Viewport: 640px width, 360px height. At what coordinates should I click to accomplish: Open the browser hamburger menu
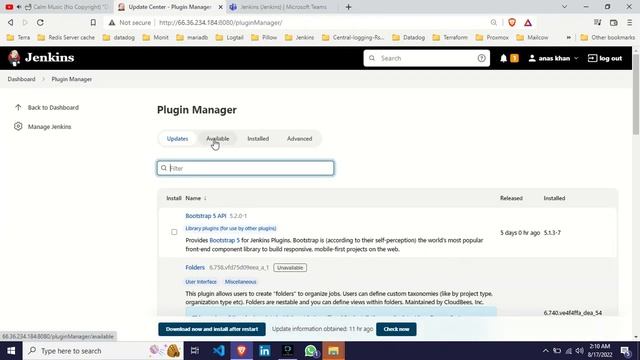(629, 22)
